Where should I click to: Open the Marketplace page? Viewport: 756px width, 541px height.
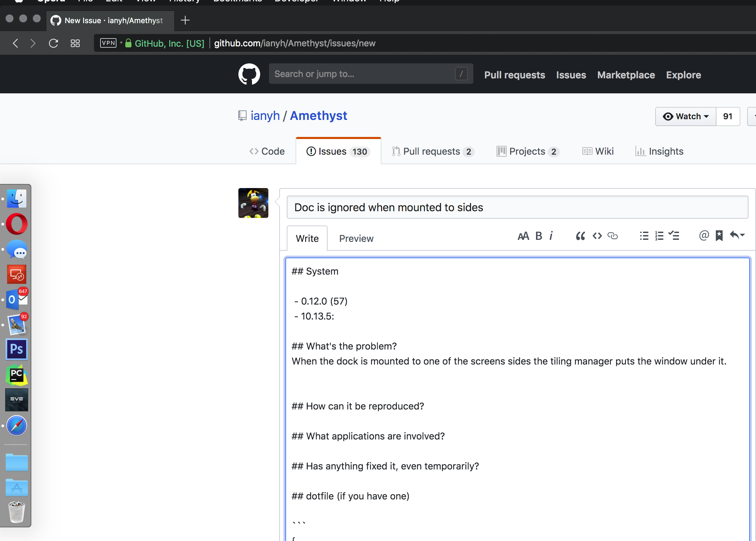pyautogui.click(x=626, y=75)
